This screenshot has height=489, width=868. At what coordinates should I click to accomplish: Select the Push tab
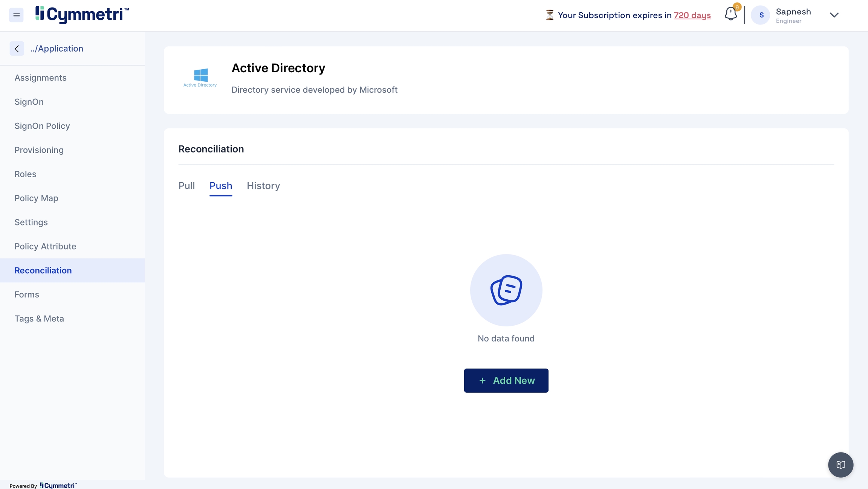pyautogui.click(x=221, y=186)
